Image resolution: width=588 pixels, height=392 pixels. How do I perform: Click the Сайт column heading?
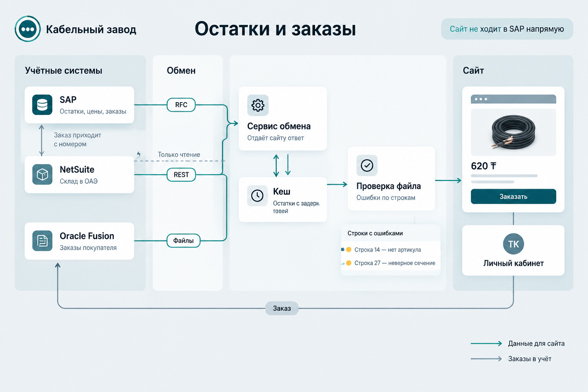pos(473,70)
